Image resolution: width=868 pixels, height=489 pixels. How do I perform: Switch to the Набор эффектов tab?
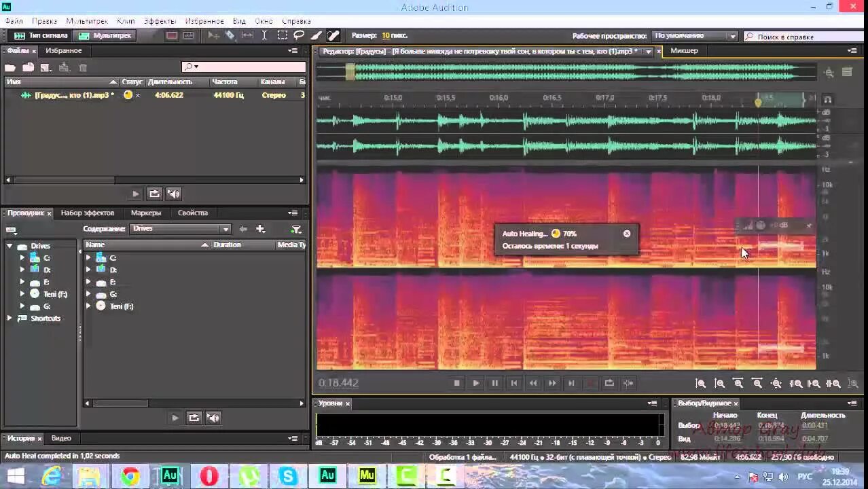point(88,213)
